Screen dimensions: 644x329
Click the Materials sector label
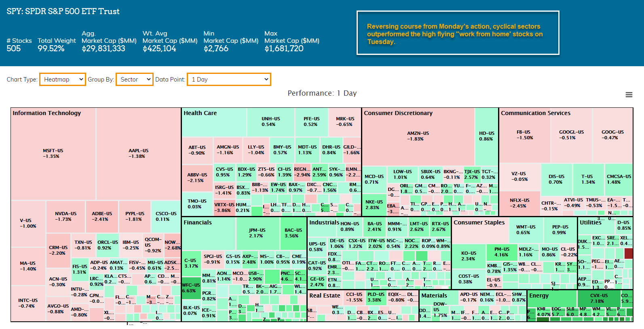pyautogui.click(x=434, y=295)
